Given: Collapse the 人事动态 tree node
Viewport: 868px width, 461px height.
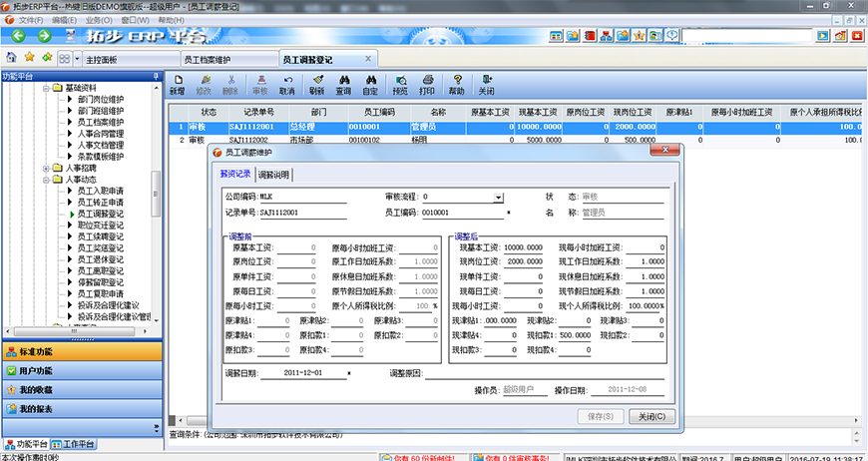Looking at the screenshot, I should [46, 180].
